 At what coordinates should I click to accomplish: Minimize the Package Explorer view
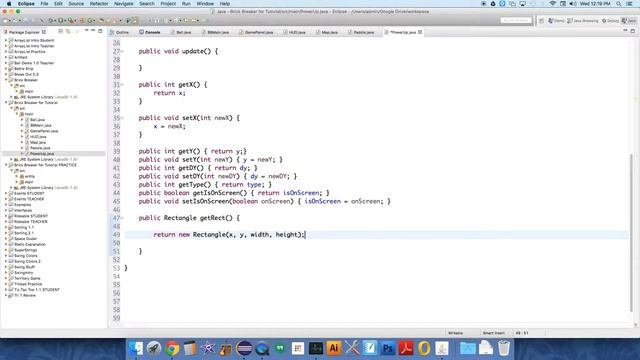pyautogui.click(x=93, y=31)
